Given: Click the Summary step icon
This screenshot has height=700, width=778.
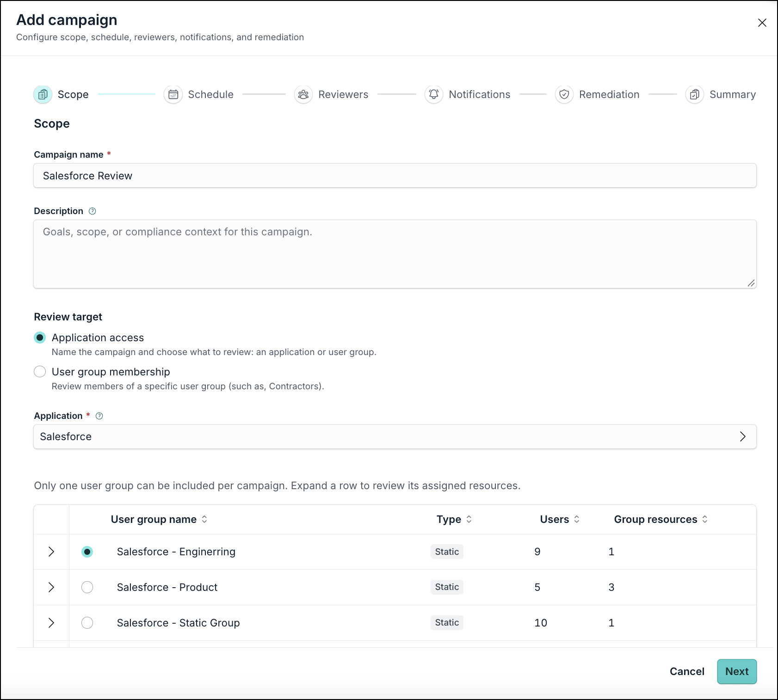Looking at the screenshot, I should [x=695, y=94].
